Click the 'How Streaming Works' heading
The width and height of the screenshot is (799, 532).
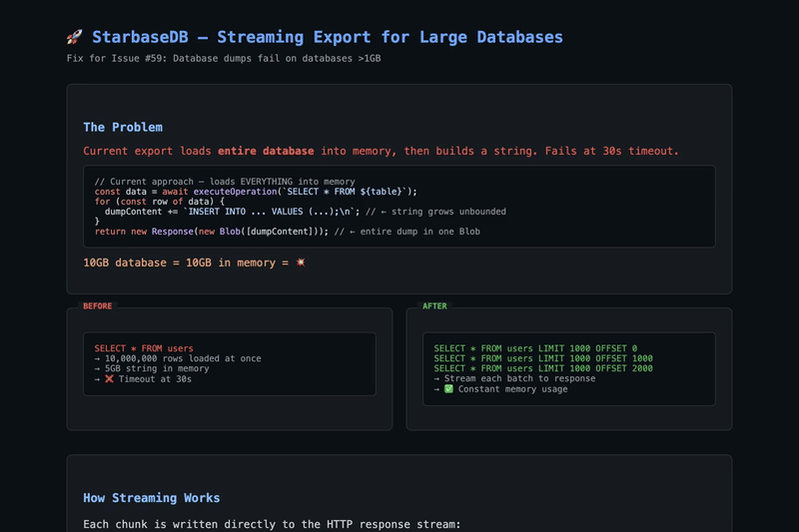152,498
